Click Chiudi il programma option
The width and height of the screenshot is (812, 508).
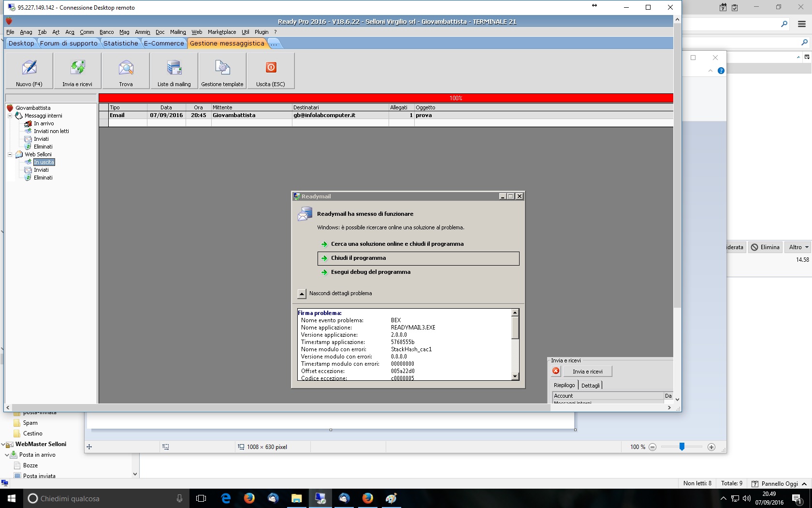(x=419, y=258)
